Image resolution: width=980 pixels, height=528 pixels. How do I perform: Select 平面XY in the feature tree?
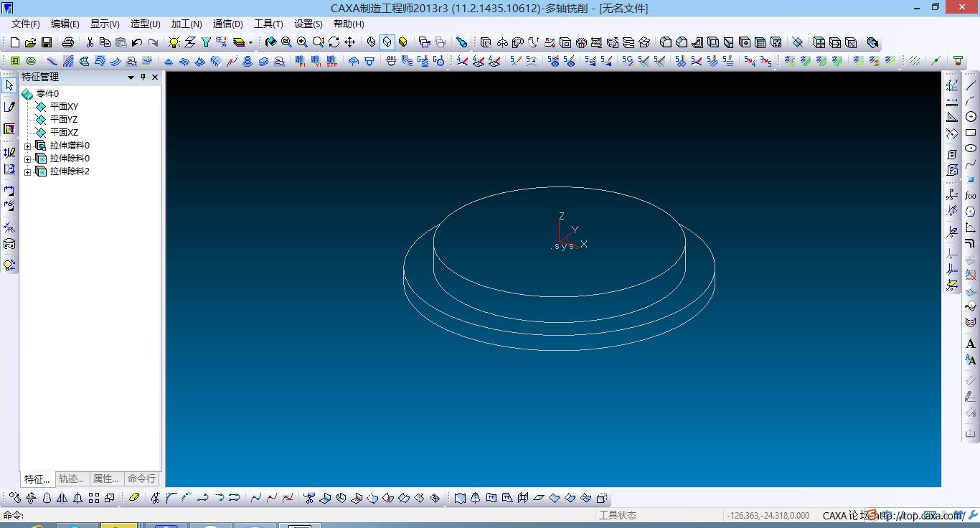click(64, 106)
